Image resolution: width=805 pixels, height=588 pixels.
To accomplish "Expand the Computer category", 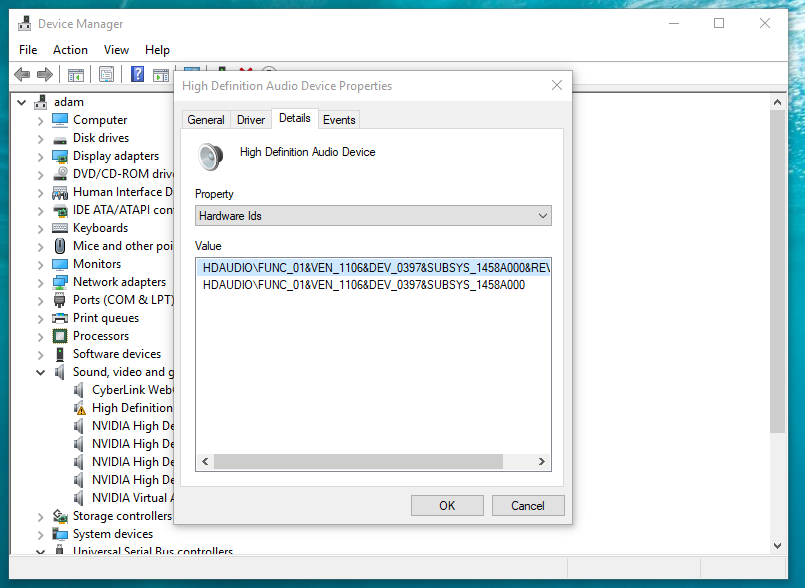I will click(40, 121).
